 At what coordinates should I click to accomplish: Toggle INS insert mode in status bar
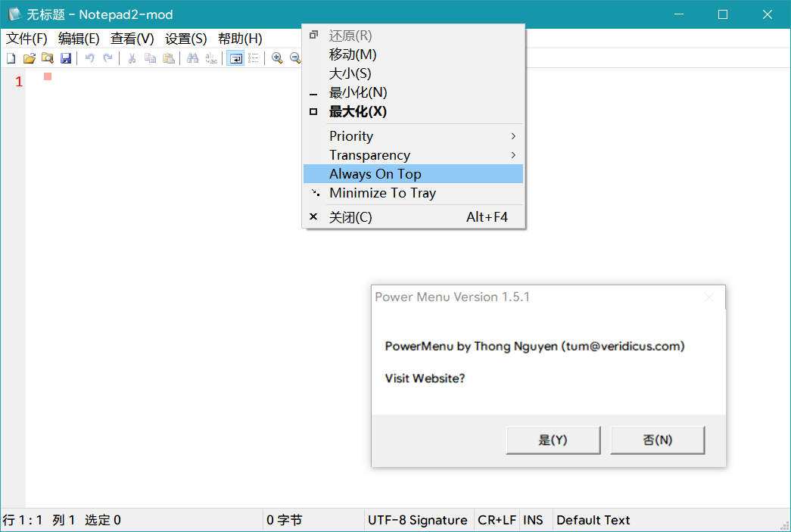tap(533, 520)
